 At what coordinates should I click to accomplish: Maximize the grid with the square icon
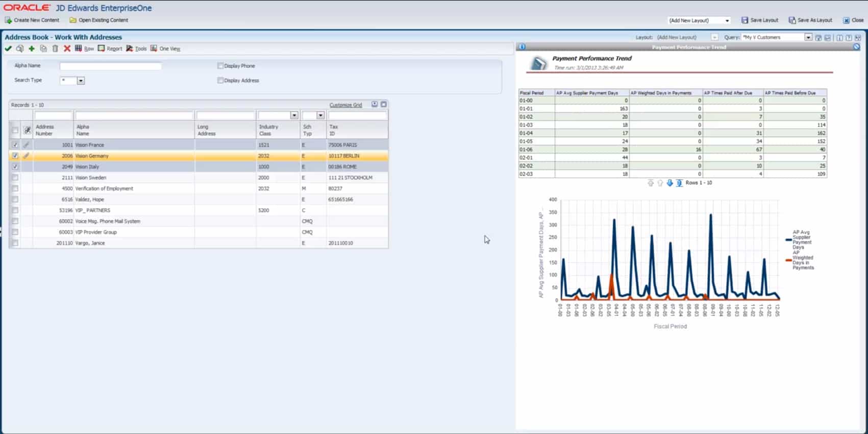[384, 104]
